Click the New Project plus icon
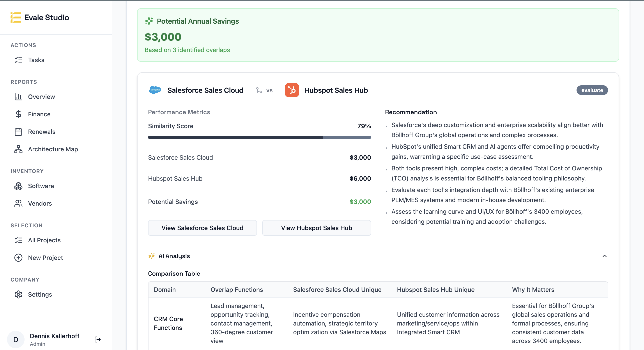The width and height of the screenshot is (644, 350). click(x=18, y=258)
